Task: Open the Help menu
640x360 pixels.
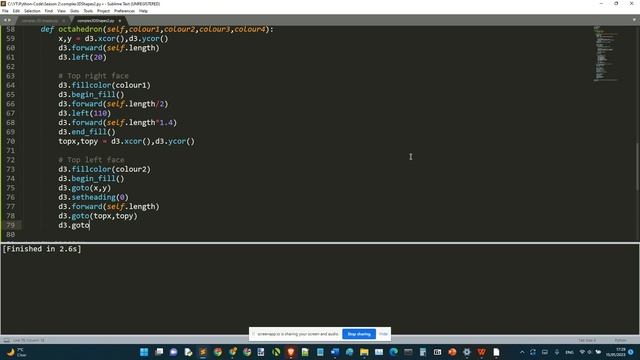Action: coord(143,11)
